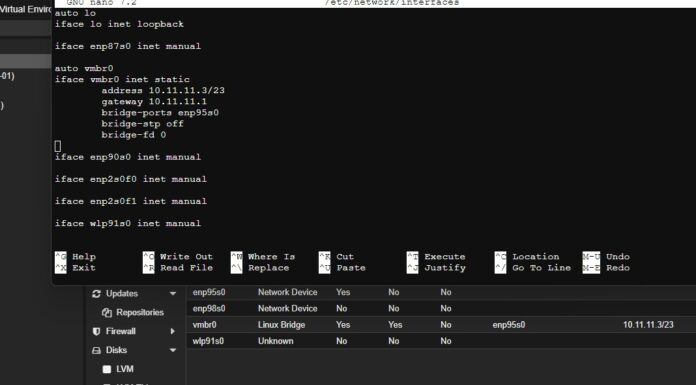Open the Firewall menu item
Image resolution: width=696 pixels, height=385 pixels.
(x=120, y=331)
